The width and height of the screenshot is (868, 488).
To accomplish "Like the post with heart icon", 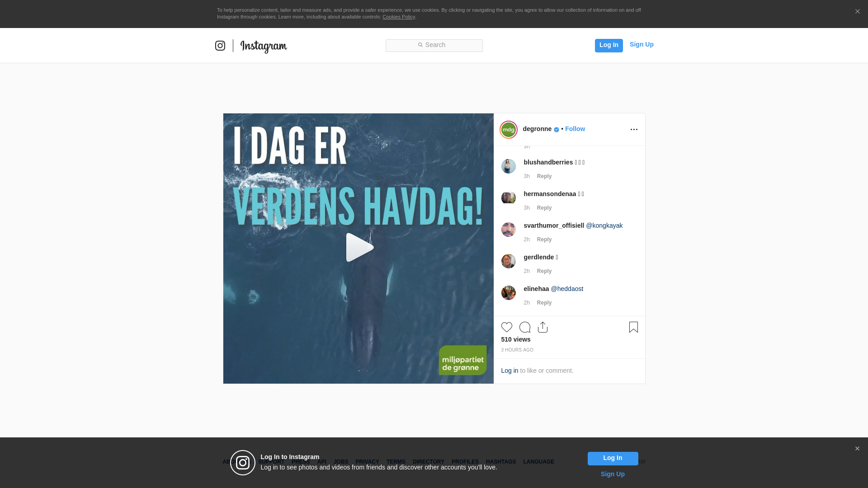I will [x=506, y=327].
